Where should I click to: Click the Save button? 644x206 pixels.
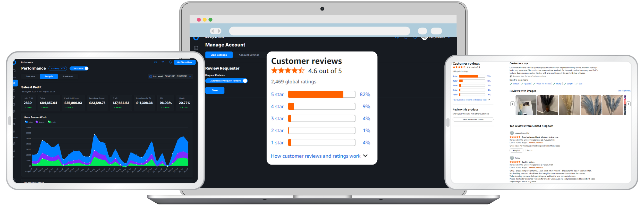click(215, 90)
